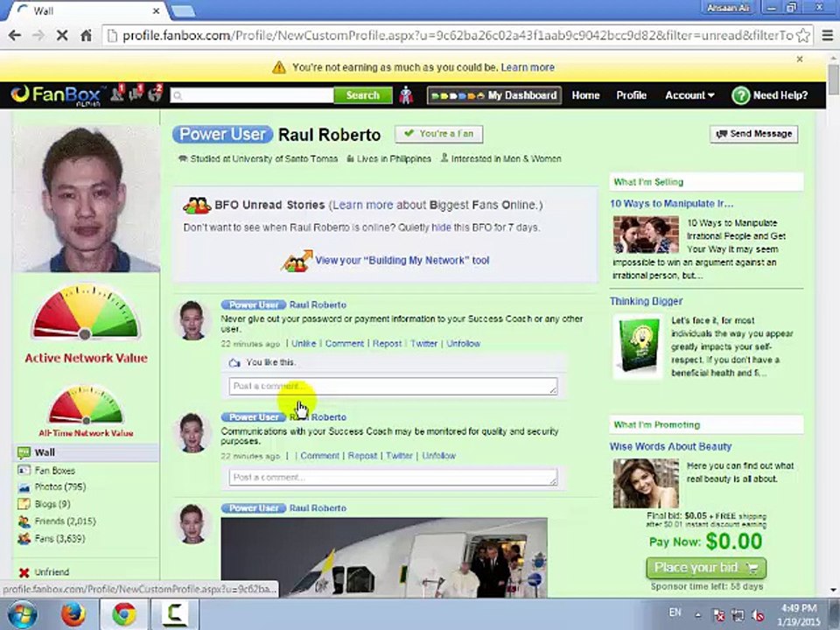Image resolution: width=840 pixels, height=630 pixels.
Task: Click hide link for this BFO
Action: [x=441, y=227]
